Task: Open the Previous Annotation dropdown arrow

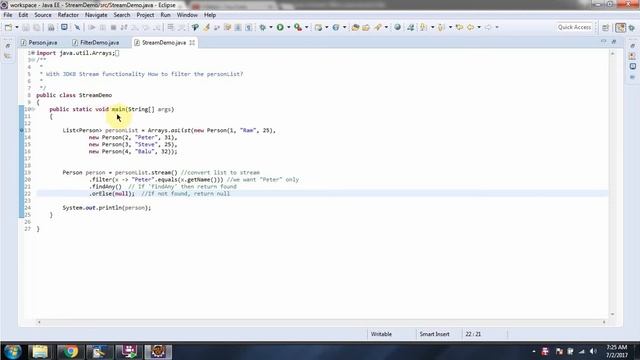Action: point(450,27)
